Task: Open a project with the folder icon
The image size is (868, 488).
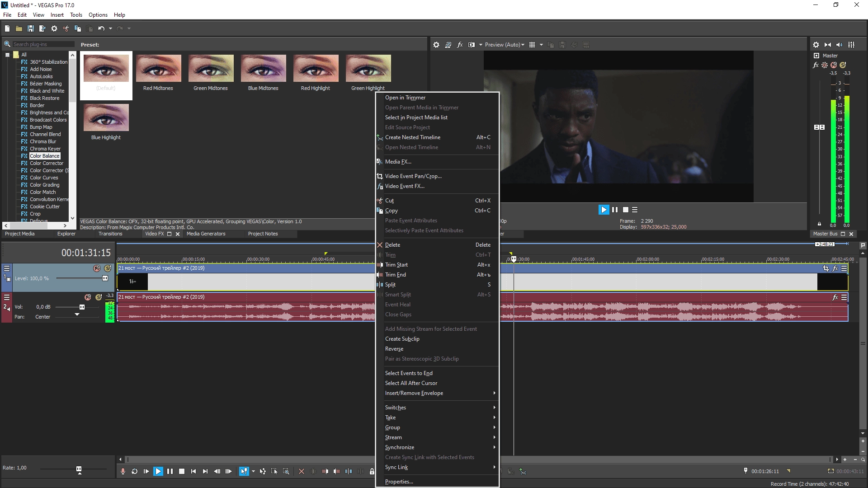Action: (x=19, y=28)
